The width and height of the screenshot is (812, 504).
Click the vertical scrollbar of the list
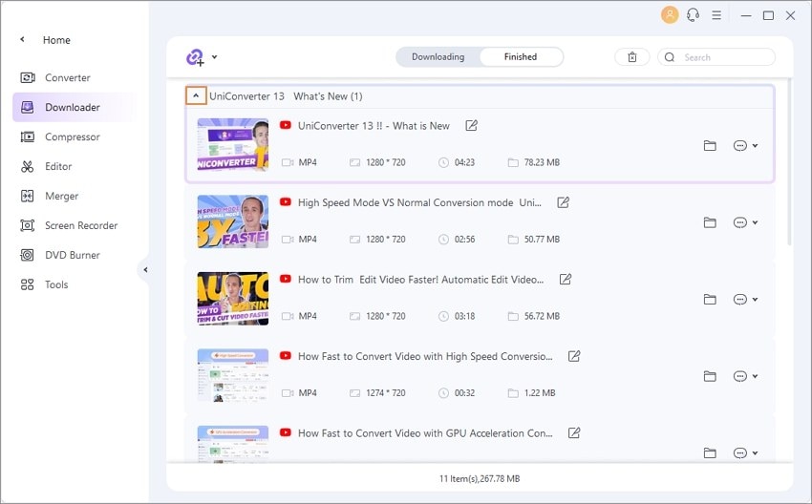[789, 161]
